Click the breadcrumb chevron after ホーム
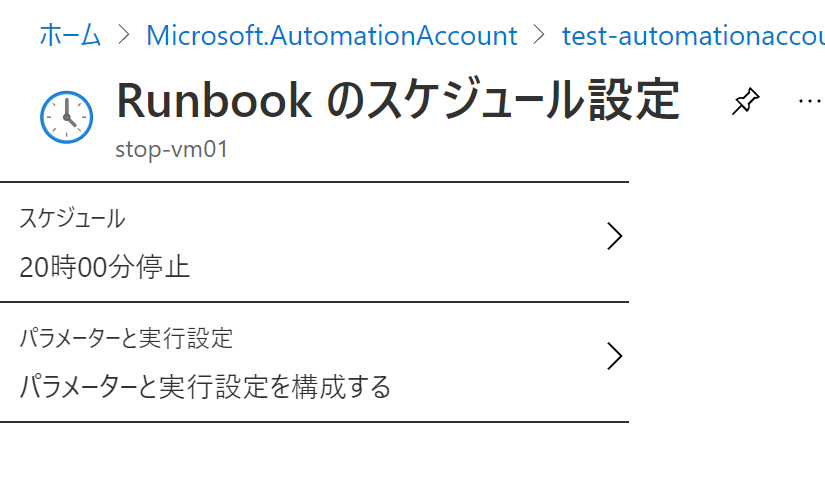Image resolution: width=825 pixels, height=480 pixels. tap(124, 36)
